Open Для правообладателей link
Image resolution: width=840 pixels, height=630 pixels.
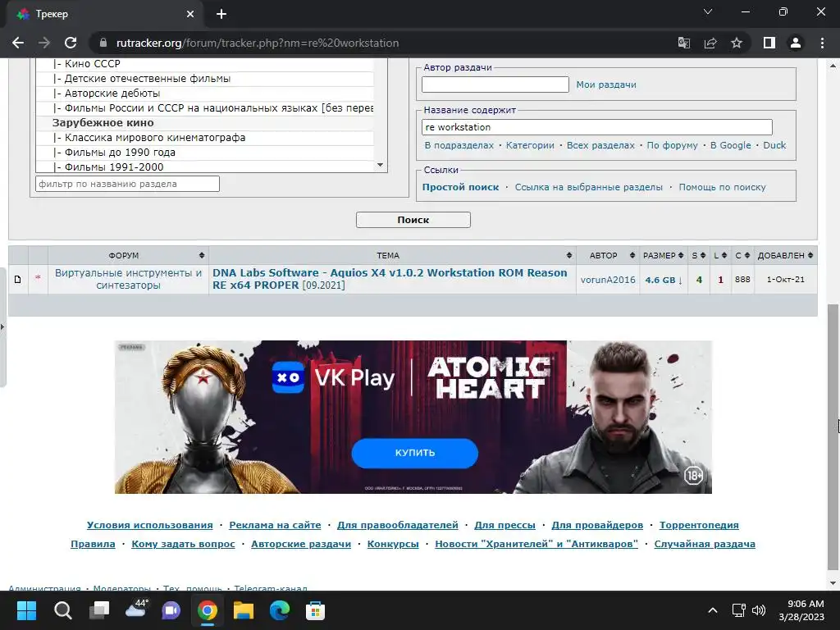[398, 525]
